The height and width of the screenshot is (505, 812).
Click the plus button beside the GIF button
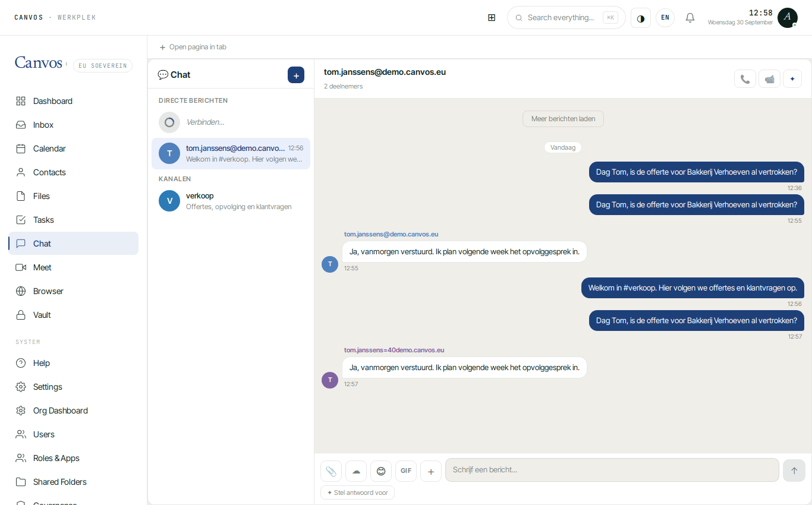(431, 471)
